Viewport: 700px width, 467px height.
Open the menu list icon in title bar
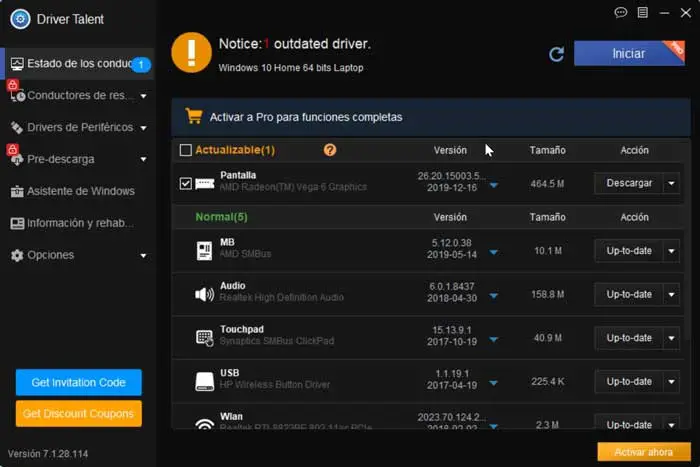642,13
